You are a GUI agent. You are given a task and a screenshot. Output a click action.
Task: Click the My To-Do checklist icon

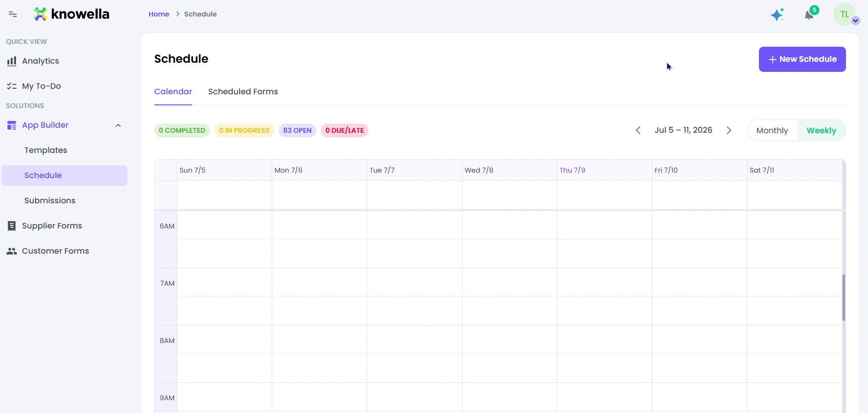point(12,86)
